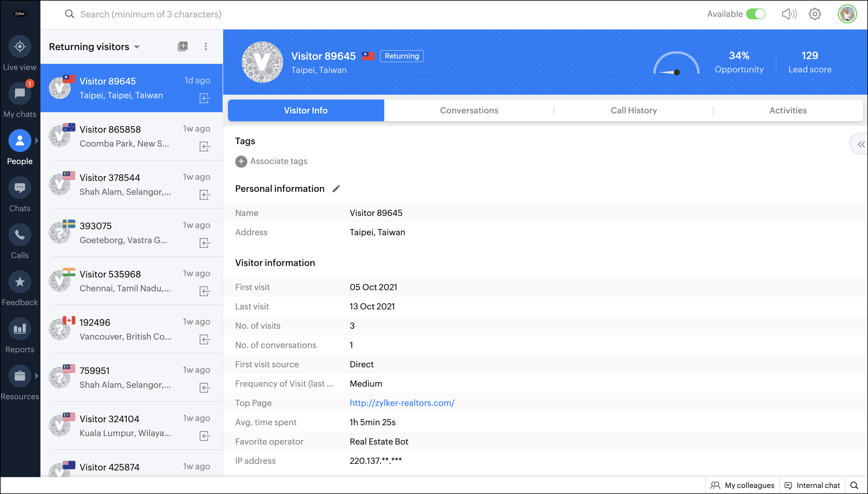Click the opportunity gauge meter
This screenshot has height=494, width=868.
tap(676, 63)
